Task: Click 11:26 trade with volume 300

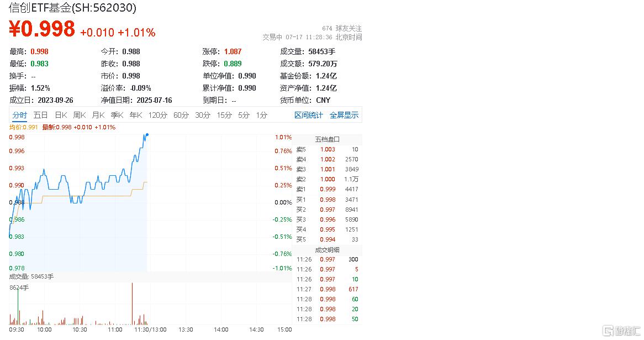Action: (328, 259)
